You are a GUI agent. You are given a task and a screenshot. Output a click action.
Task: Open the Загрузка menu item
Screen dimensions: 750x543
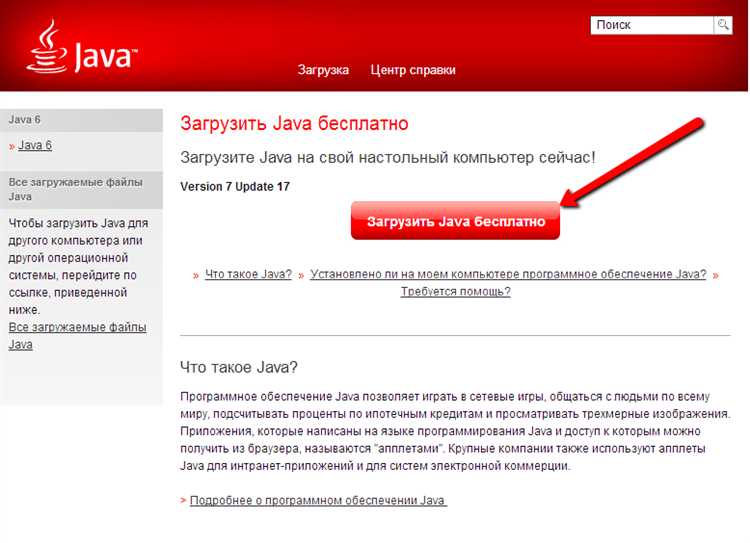coord(323,70)
